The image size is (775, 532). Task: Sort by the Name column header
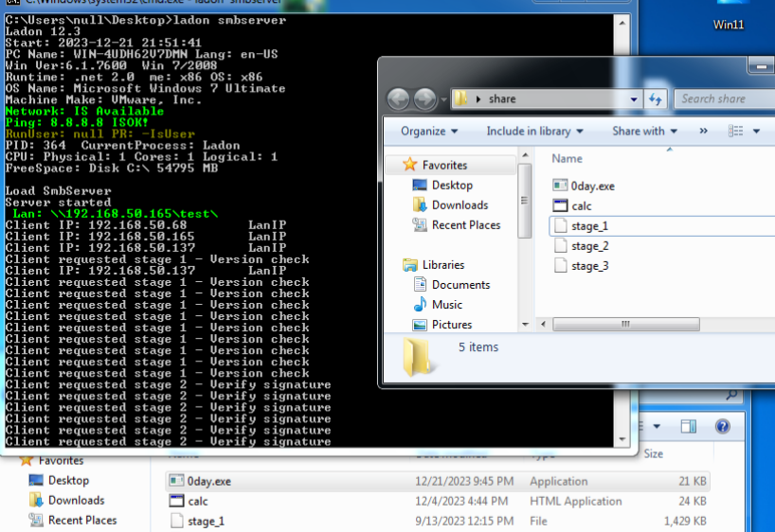tap(567, 159)
